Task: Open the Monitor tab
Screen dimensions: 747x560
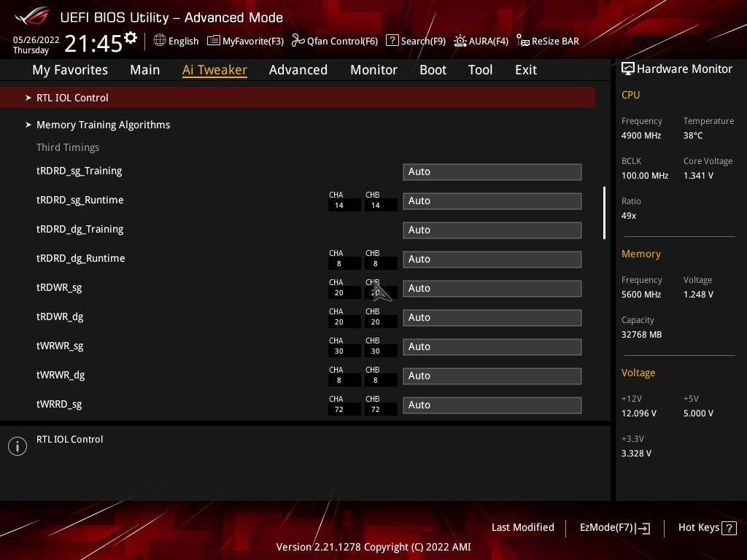Action: (x=373, y=70)
